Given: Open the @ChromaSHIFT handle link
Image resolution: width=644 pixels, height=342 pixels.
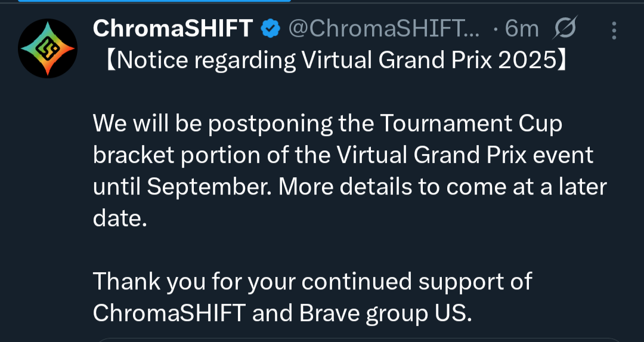Looking at the screenshot, I should [x=384, y=29].
